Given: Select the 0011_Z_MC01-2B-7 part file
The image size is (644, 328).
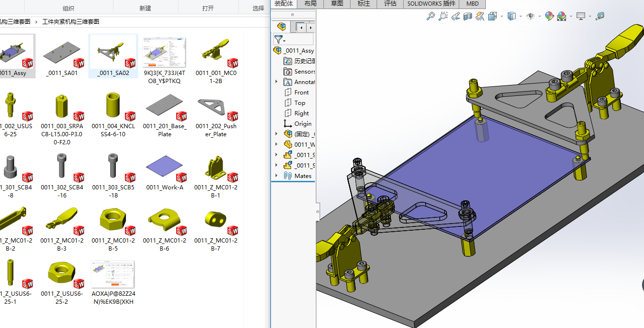Looking at the screenshot, I should (x=216, y=228).
